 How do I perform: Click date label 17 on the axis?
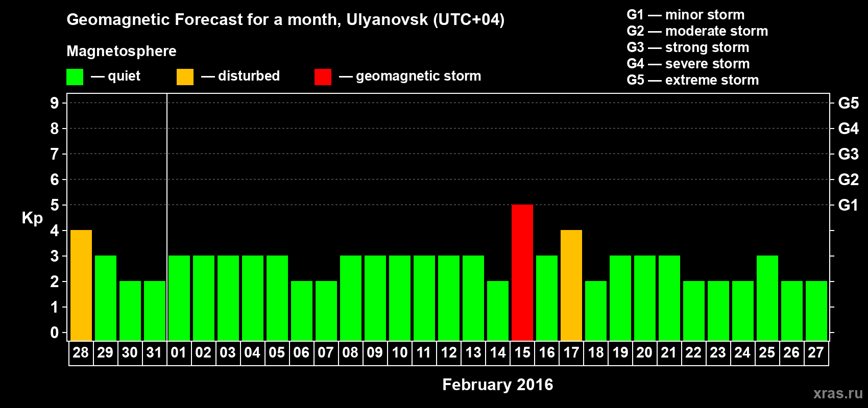pos(571,353)
